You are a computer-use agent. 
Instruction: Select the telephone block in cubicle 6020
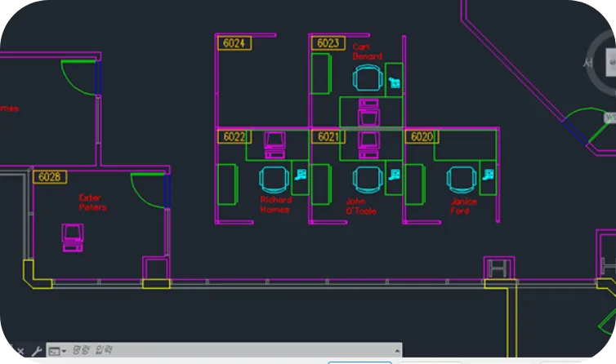point(489,175)
